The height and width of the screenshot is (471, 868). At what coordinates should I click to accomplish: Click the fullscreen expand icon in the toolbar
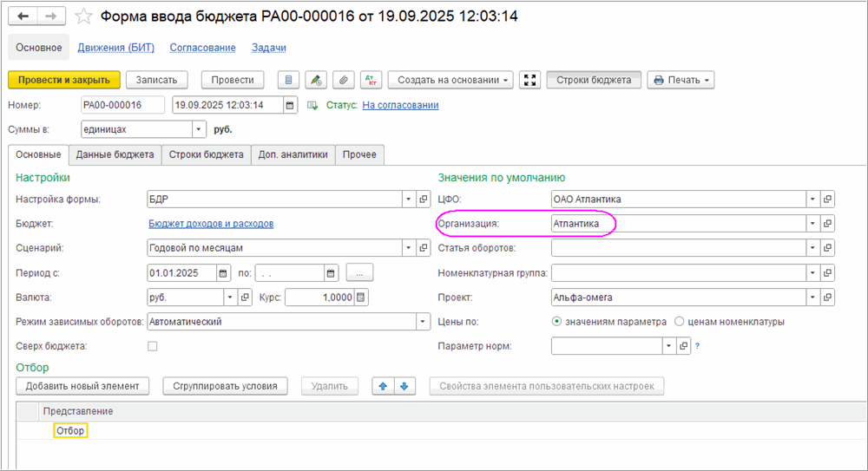(x=530, y=80)
